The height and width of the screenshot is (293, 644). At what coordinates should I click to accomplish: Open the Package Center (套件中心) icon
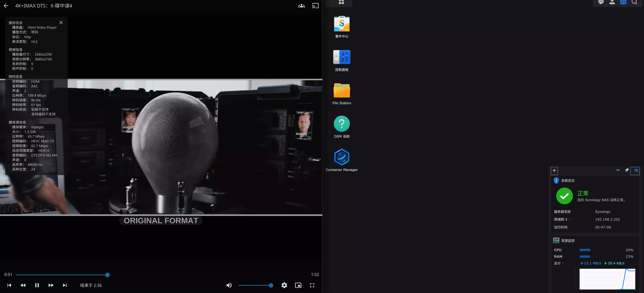(x=341, y=24)
